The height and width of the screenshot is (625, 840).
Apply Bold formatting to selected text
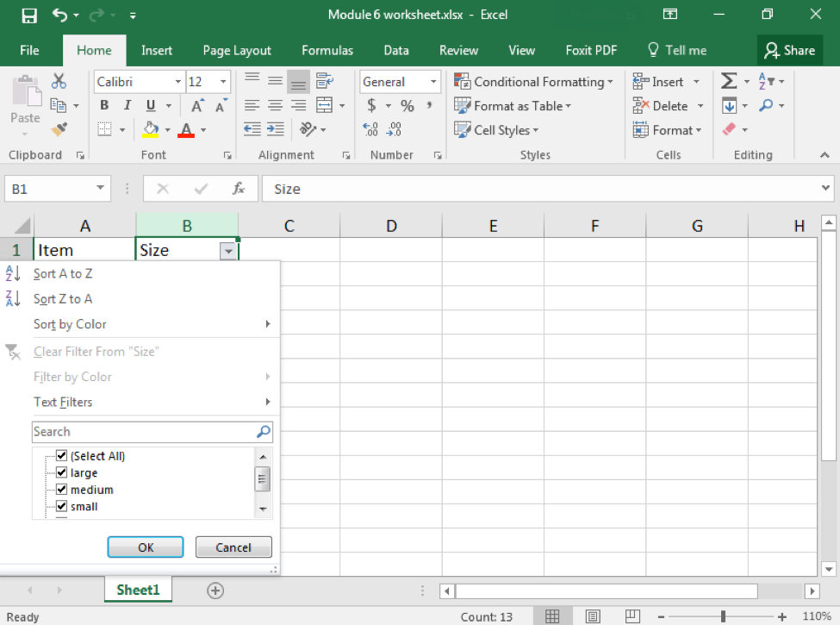(103, 105)
